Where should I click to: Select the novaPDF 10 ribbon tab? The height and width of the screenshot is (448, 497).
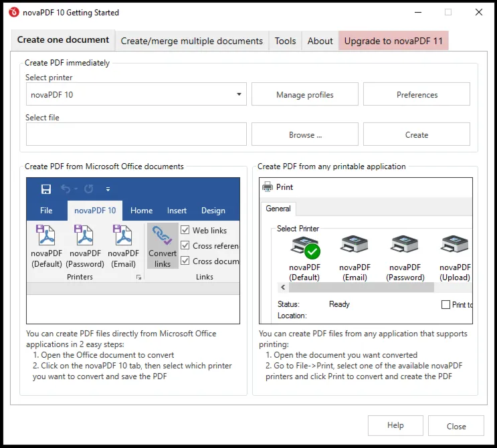(x=95, y=211)
